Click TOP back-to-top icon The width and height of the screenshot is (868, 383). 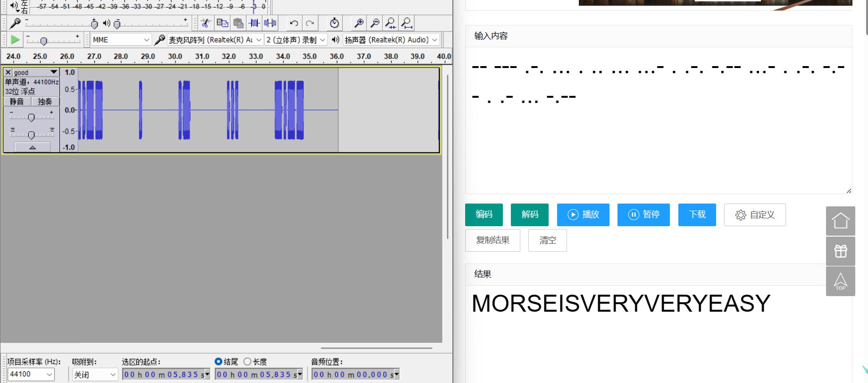(x=841, y=281)
